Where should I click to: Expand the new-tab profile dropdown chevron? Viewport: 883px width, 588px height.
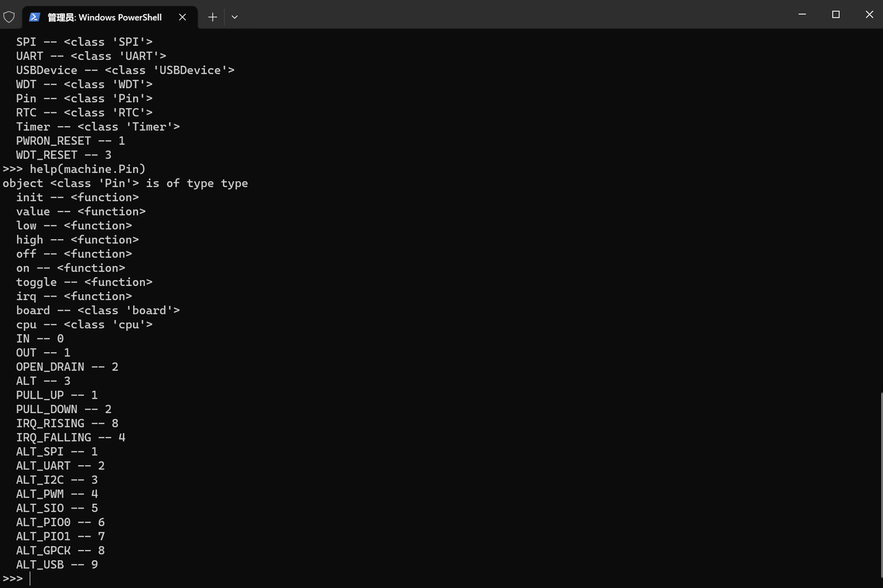[x=235, y=17]
